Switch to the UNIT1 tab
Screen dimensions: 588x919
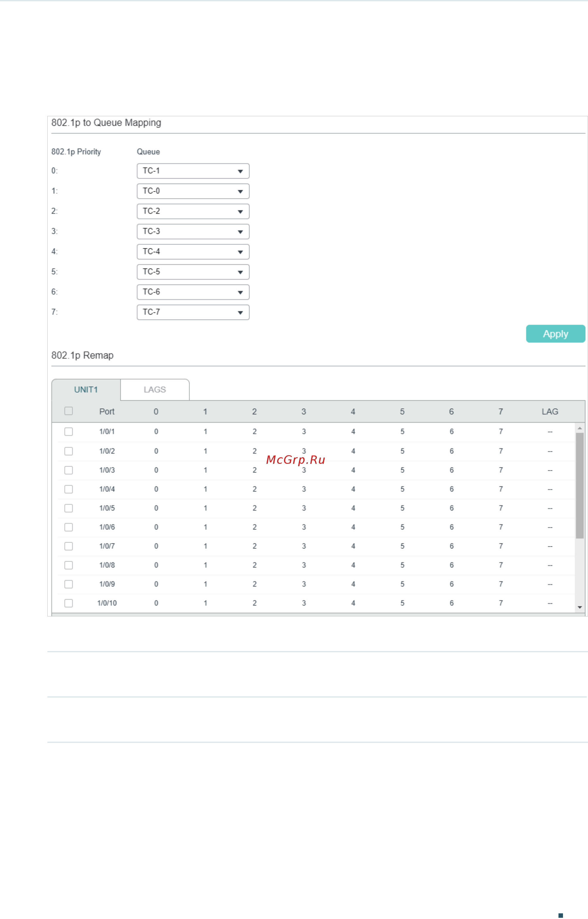tap(86, 390)
